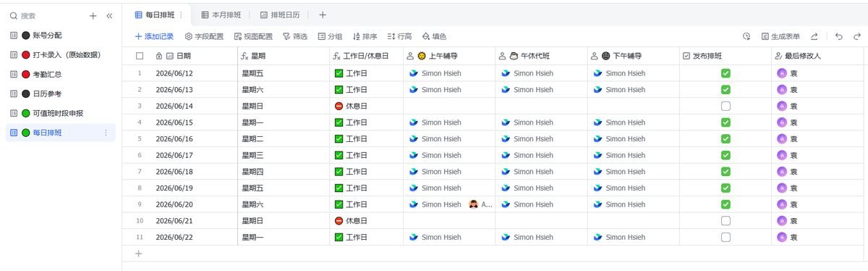
Task: Open the history clock icon in toolbar
Action: click(x=746, y=36)
